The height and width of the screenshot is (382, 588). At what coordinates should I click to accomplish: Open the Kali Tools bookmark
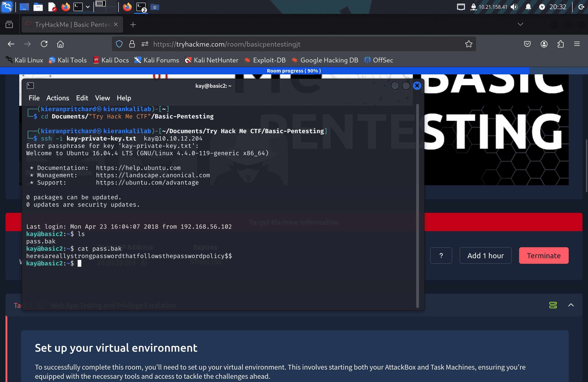point(68,60)
